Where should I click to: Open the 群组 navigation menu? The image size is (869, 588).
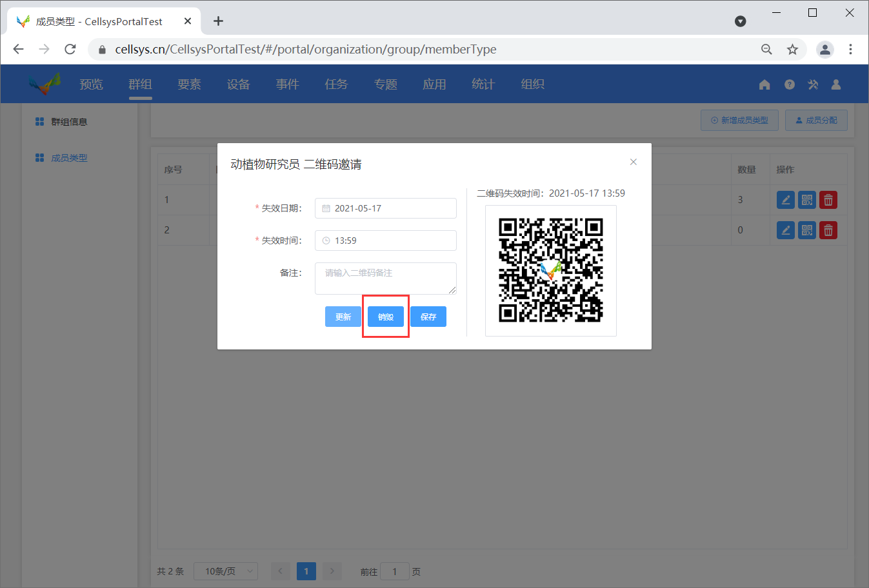click(x=140, y=84)
